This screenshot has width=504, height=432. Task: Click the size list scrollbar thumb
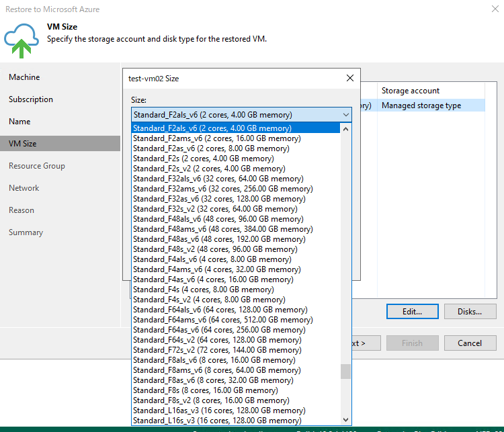coord(345,372)
